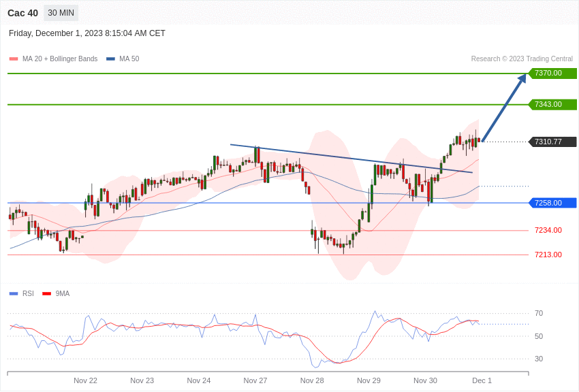Click the 9MA legend color swatch
The height and width of the screenshot is (392, 579).
(46, 294)
